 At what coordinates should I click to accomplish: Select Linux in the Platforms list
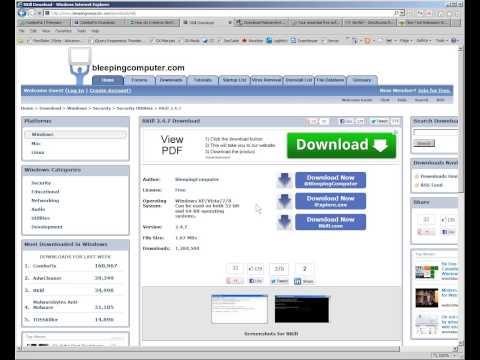pyautogui.click(x=38, y=152)
